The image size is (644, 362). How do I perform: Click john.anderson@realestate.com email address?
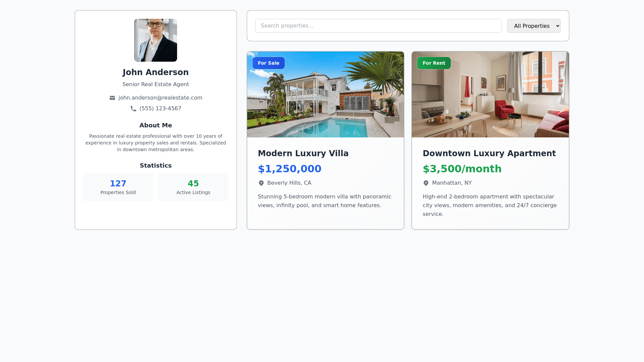(x=160, y=98)
